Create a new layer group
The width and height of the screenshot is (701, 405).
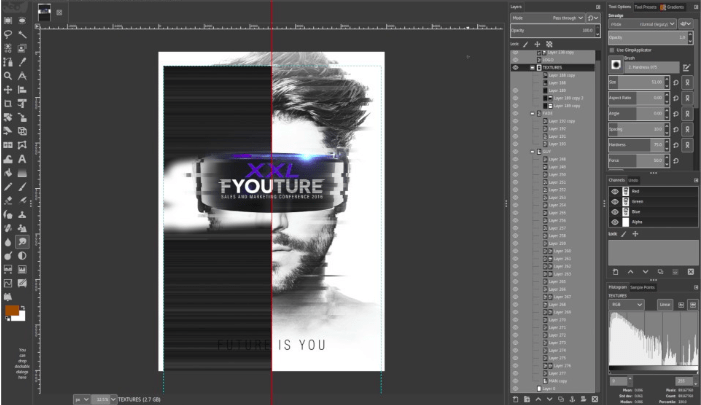pos(527,399)
